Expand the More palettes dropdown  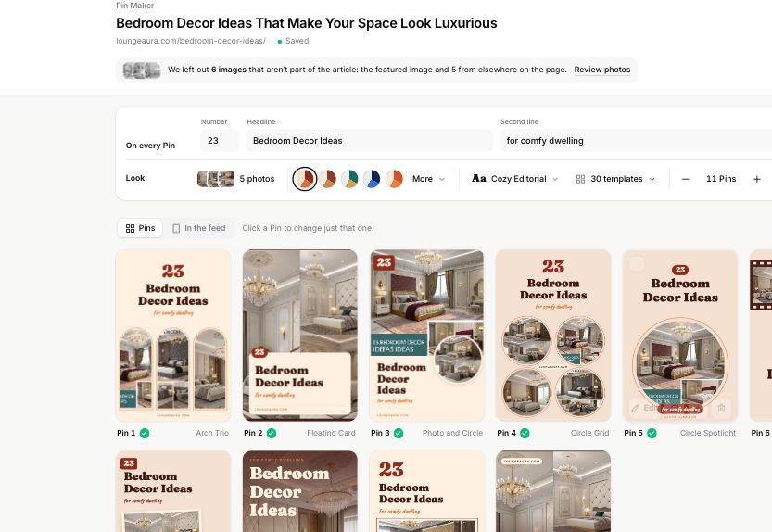pyautogui.click(x=428, y=179)
